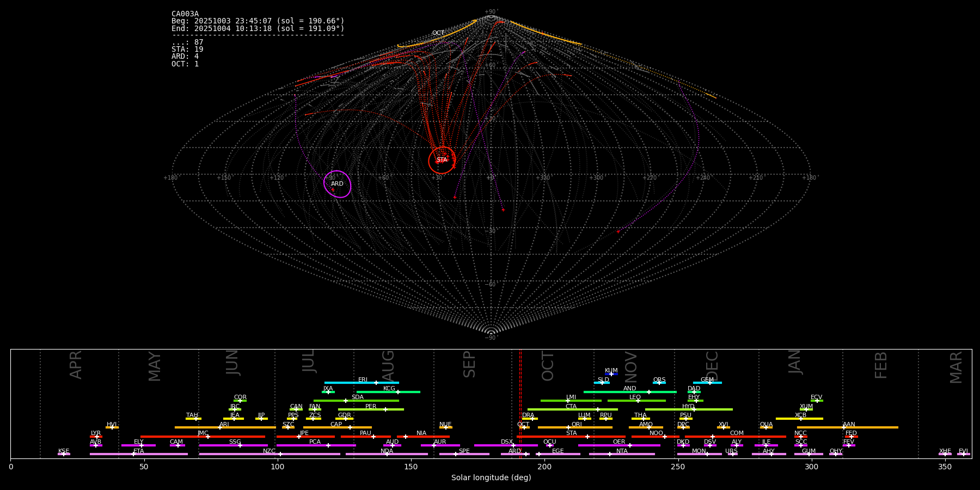980x490 pixels.
Task: Click the Solar longitude axis label
Action: 491,478
